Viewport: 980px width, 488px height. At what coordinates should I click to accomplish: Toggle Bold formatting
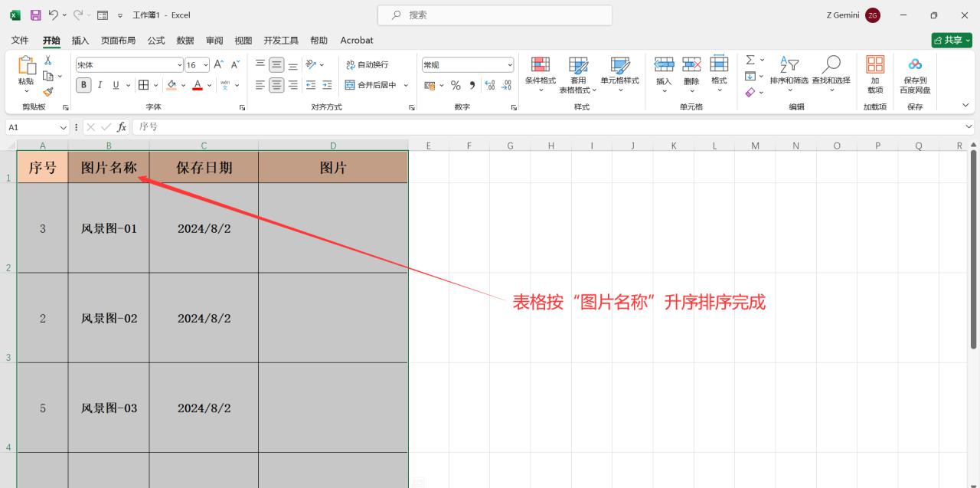click(84, 85)
